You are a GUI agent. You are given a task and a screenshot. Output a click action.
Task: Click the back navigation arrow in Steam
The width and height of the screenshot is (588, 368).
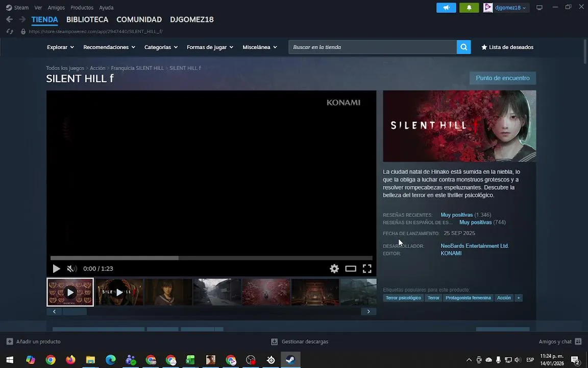coord(10,19)
